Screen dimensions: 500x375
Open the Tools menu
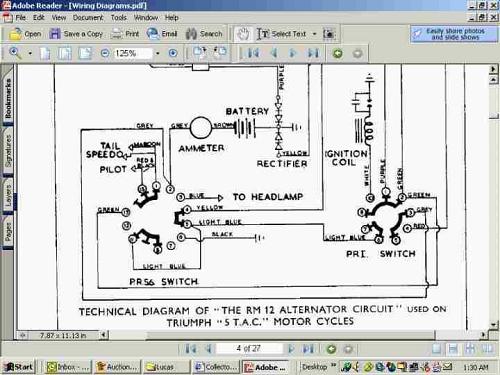[118, 18]
